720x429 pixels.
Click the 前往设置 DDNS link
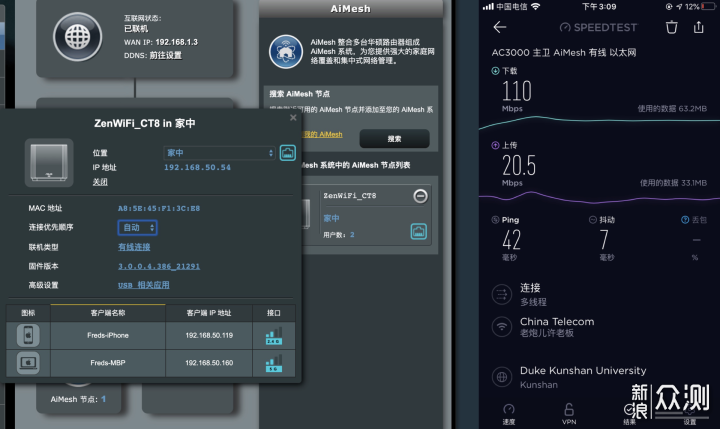[x=165, y=55]
